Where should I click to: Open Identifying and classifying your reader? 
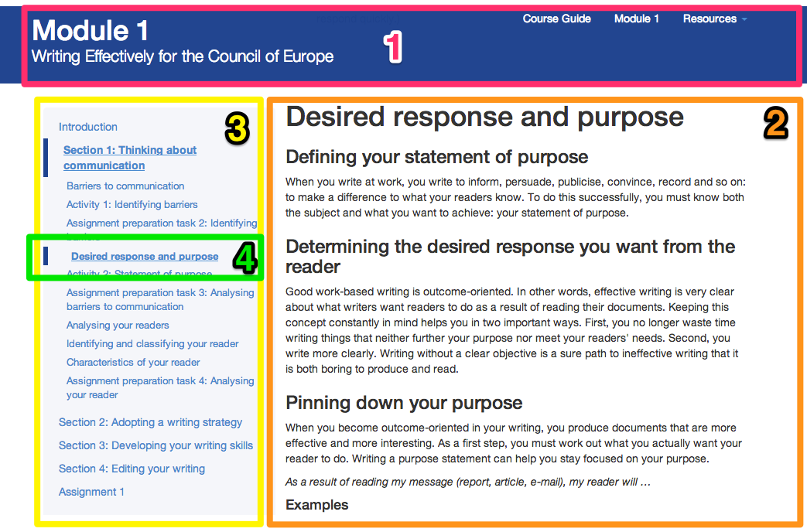pyautogui.click(x=152, y=344)
